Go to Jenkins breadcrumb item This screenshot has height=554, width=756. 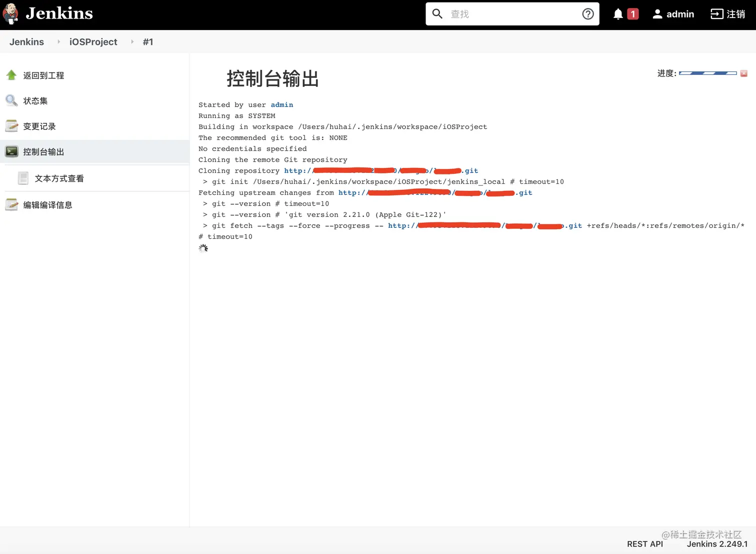(26, 42)
